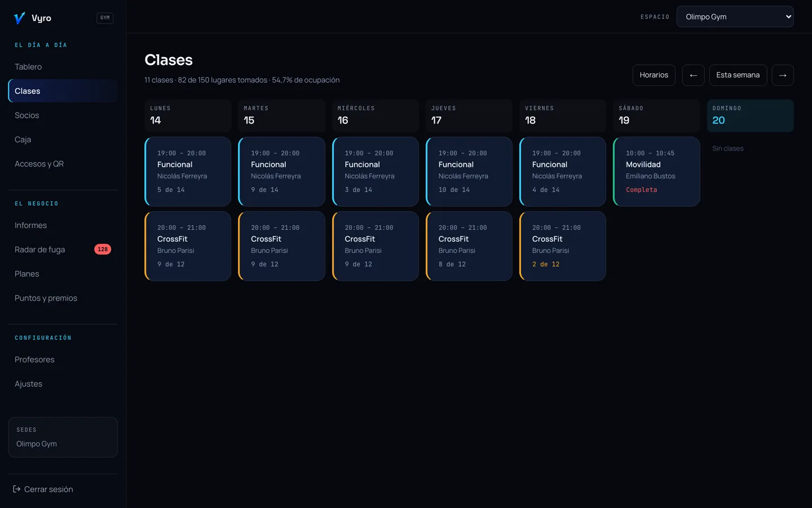Select the Domingo 20 day header

751,116
